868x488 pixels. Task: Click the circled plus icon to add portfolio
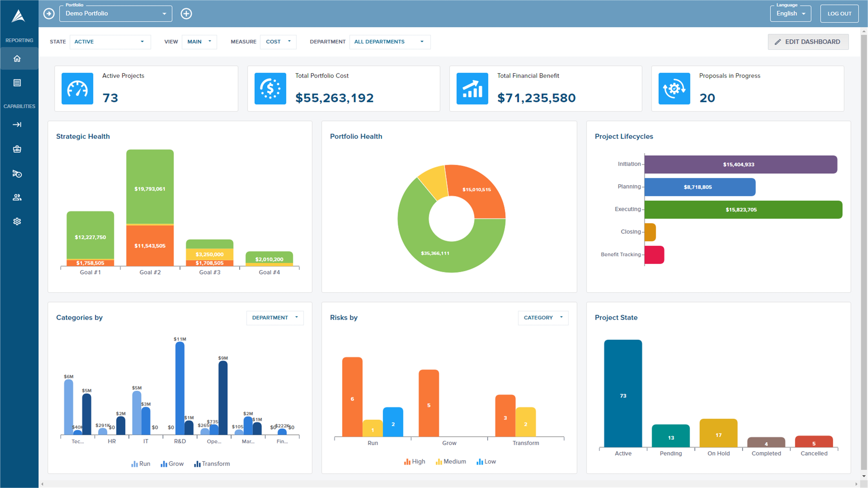186,13
